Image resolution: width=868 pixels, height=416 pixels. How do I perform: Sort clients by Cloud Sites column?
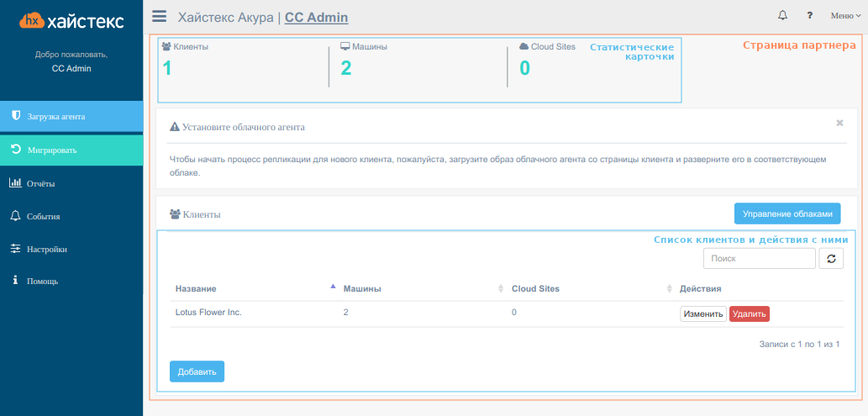point(588,288)
